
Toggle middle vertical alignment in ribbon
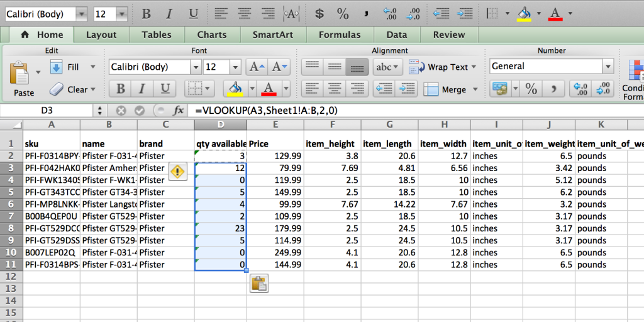(x=335, y=67)
